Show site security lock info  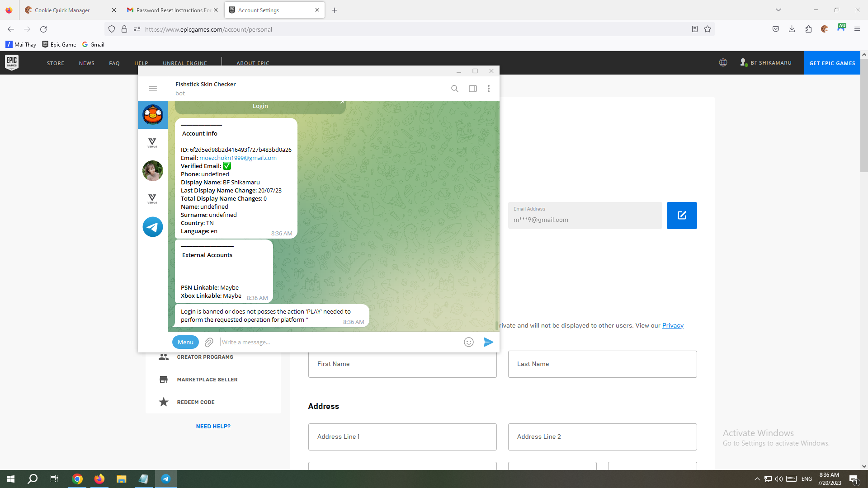(124, 29)
